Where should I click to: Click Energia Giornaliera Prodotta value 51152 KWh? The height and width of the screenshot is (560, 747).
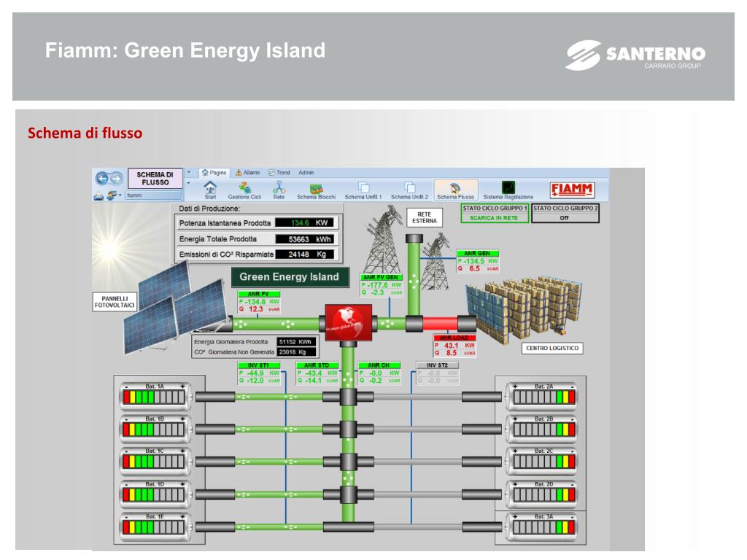[296, 342]
